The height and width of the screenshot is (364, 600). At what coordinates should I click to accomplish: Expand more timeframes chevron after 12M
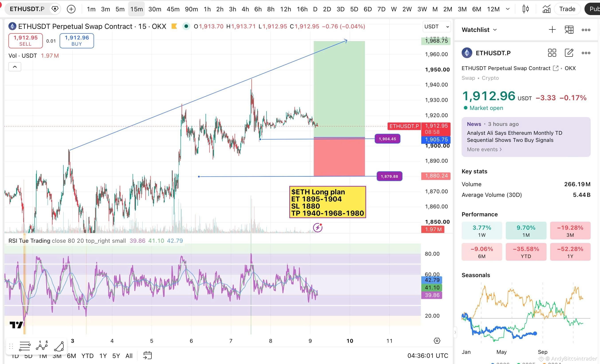(x=508, y=9)
